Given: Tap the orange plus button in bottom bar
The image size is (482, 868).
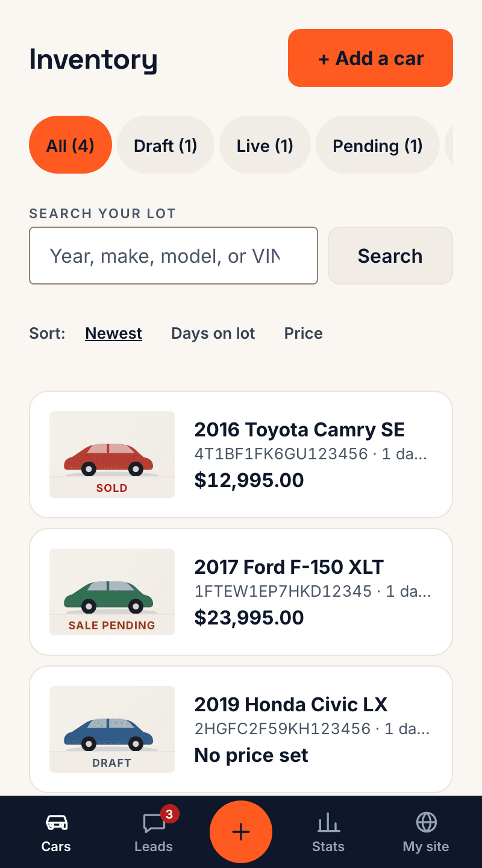Looking at the screenshot, I should [241, 832].
